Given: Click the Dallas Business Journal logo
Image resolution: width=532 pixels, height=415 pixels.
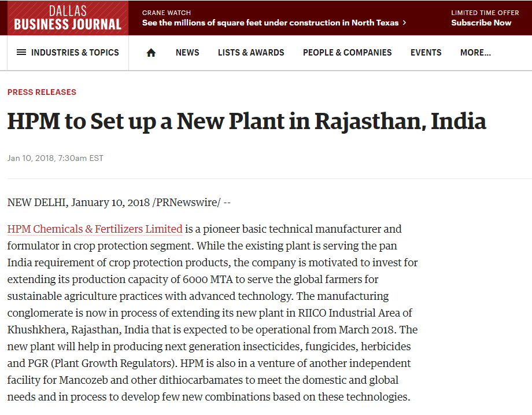Looking at the screenshot, I should pos(68,18).
